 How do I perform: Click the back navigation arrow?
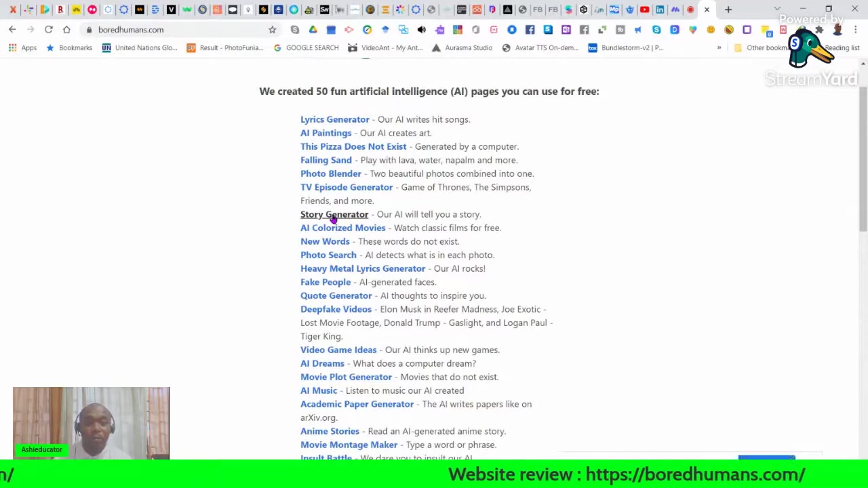(12, 29)
